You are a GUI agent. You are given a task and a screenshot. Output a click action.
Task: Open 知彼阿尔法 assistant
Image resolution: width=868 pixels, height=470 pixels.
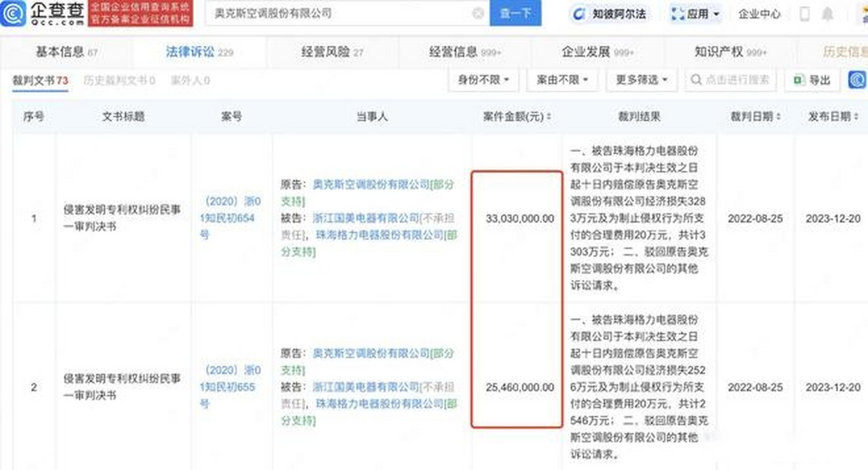click(609, 14)
